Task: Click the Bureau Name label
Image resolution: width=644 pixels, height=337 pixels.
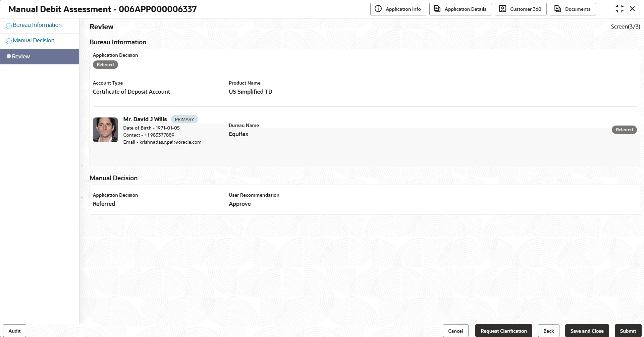Action: (244, 125)
